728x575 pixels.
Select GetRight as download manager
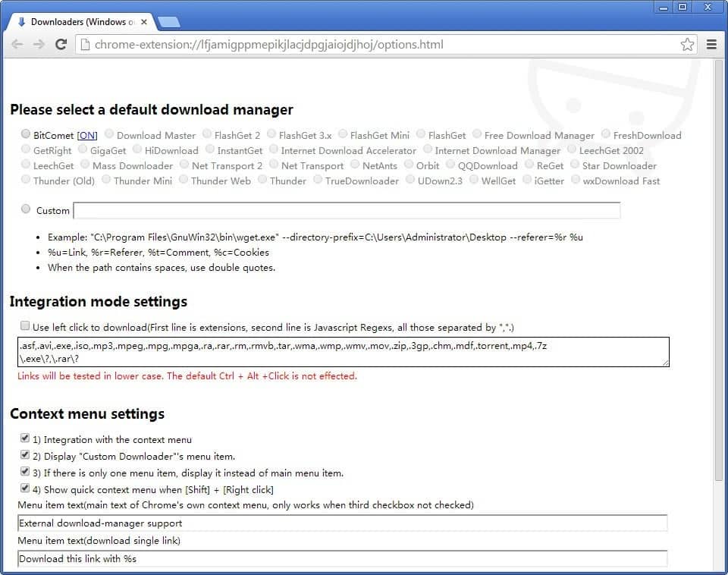pos(26,149)
